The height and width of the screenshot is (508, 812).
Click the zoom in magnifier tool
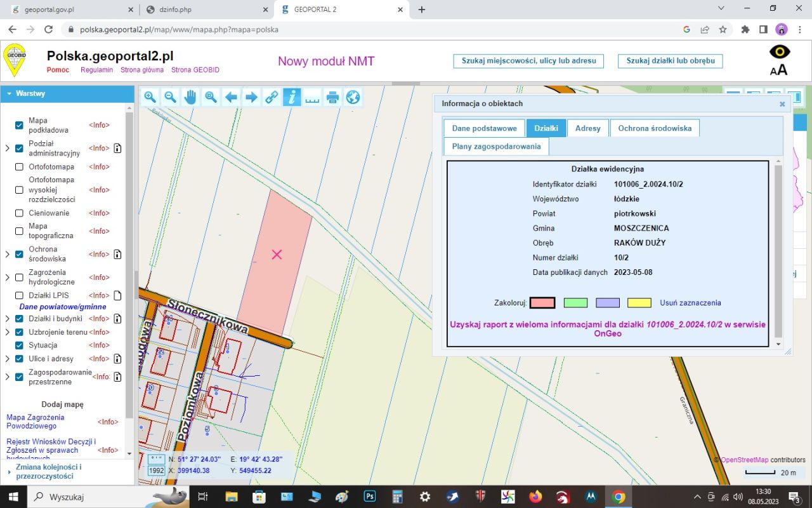click(x=150, y=97)
